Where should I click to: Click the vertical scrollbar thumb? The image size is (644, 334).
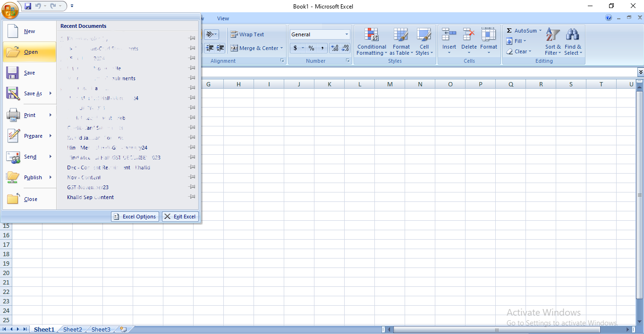pyautogui.click(x=640, y=195)
